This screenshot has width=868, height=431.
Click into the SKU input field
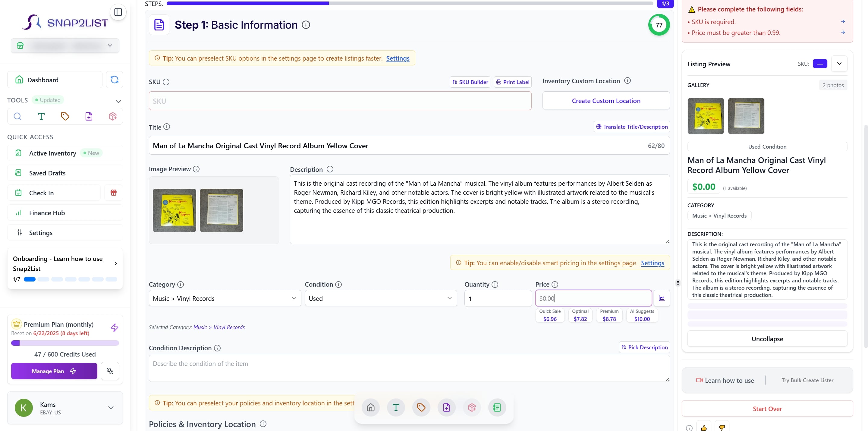coord(340,101)
